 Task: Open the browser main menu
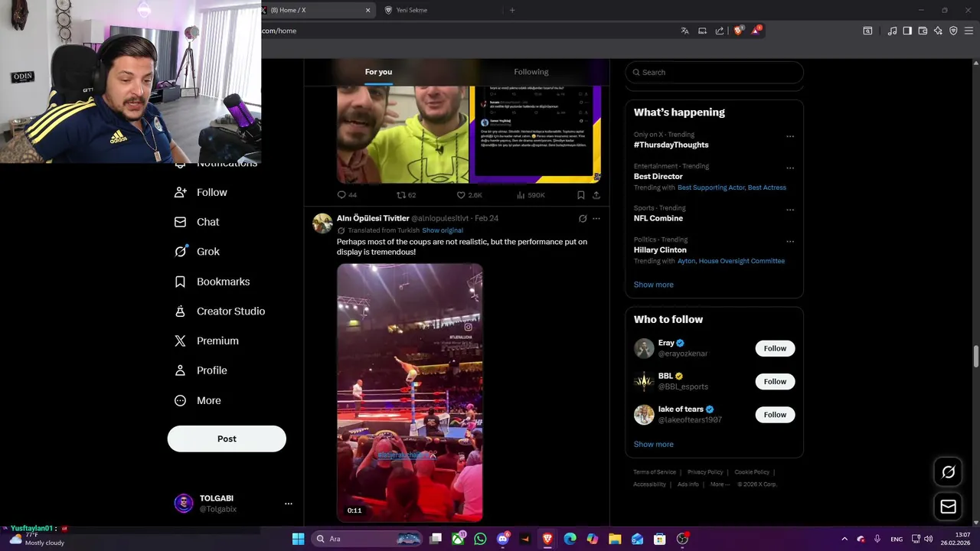click(x=969, y=31)
